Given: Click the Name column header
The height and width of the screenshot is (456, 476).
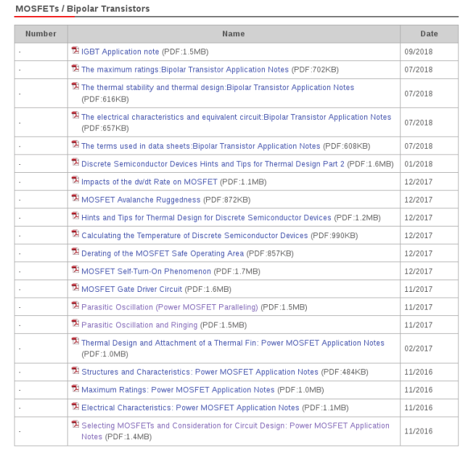Looking at the screenshot, I should click(x=234, y=34).
